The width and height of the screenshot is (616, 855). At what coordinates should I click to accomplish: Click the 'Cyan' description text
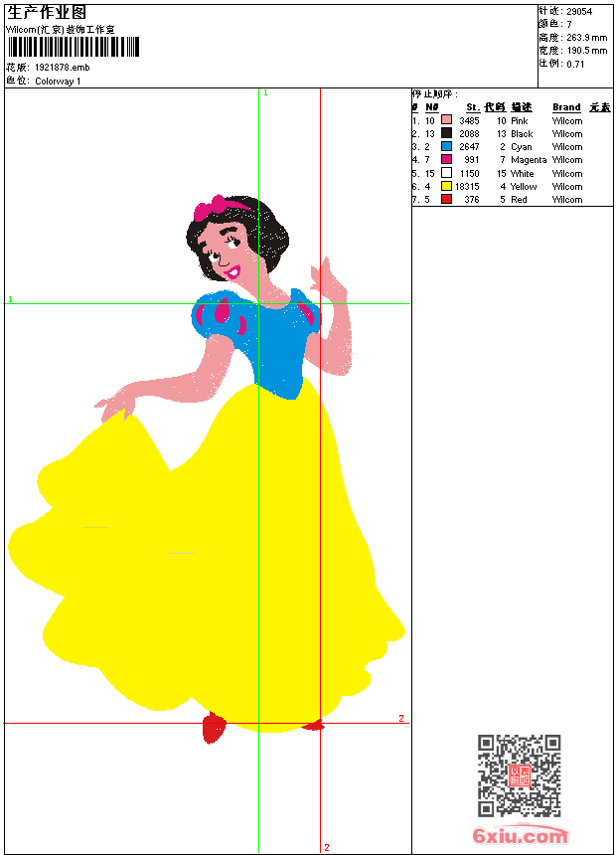(x=522, y=147)
